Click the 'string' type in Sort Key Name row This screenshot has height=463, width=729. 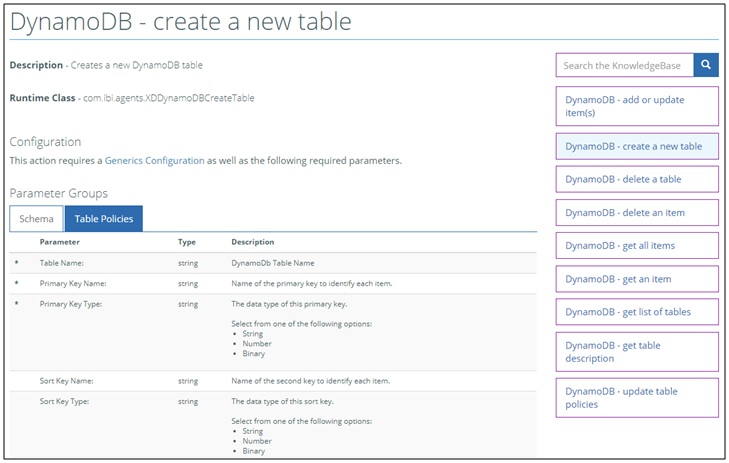(x=188, y=381)
